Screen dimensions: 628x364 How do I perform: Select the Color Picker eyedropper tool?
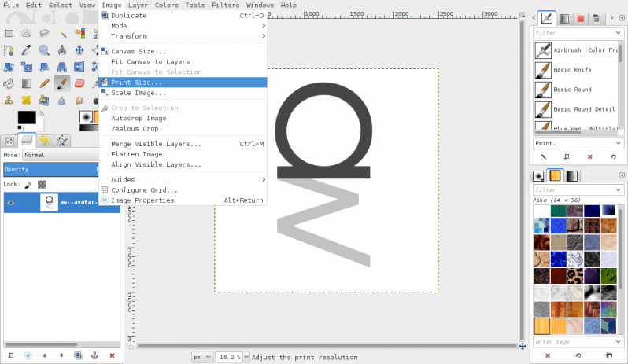coord(27,50)
